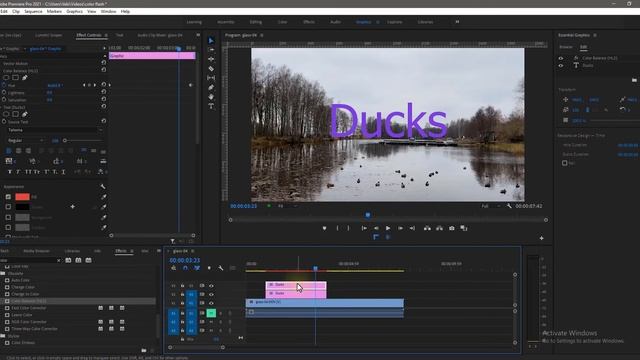
Task: Click Comparison View button
Action: pos(464,228)
